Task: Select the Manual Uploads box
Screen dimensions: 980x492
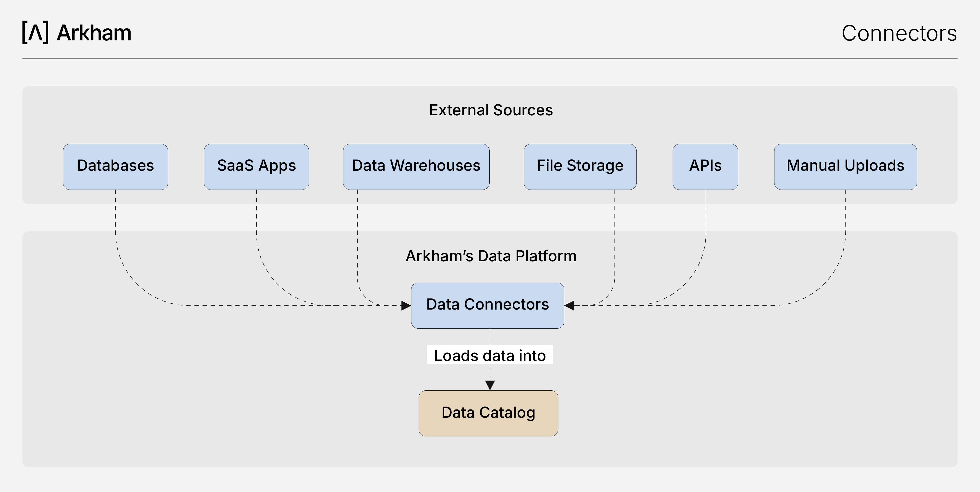Action: [x=845, y=167]
